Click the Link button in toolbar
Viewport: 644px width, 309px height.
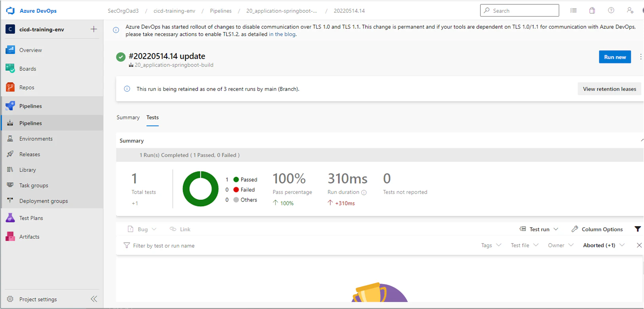coord(180,229)
